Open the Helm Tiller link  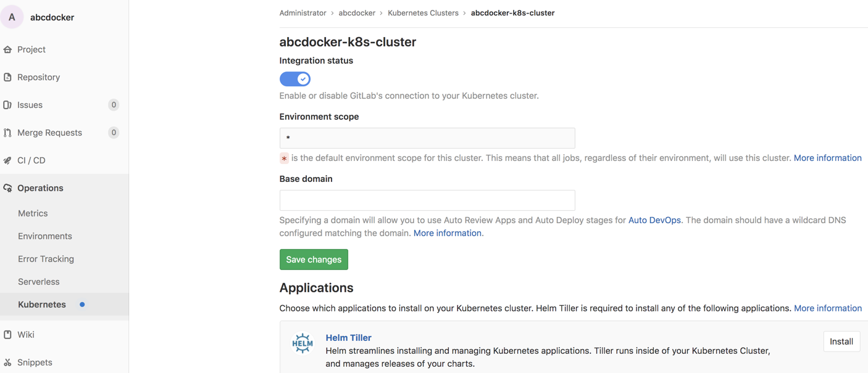(x=348, y=338)
